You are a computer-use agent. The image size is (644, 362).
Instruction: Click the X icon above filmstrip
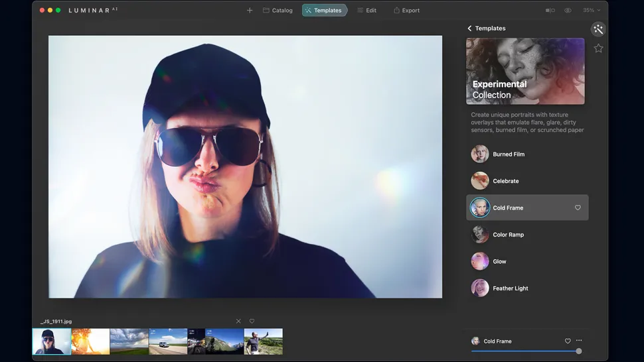[238, 322]
